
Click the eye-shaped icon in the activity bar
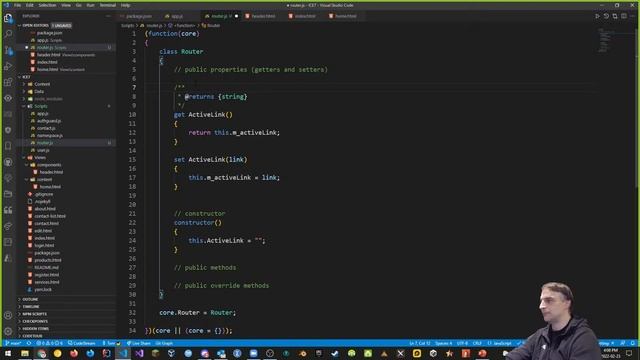tap(8, 98)
